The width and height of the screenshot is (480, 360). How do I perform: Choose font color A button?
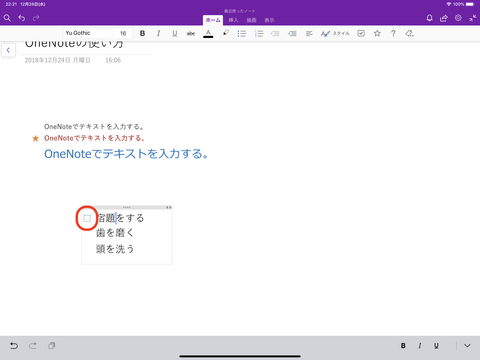(208, 33)
